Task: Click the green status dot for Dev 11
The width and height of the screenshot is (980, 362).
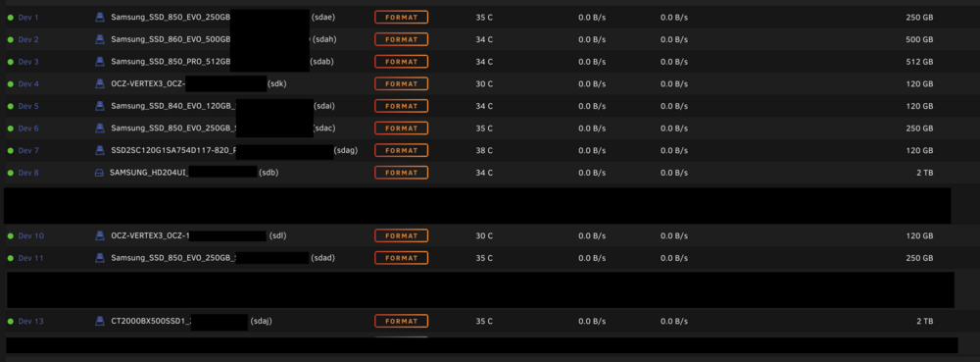Action: [x=10, y=258]
